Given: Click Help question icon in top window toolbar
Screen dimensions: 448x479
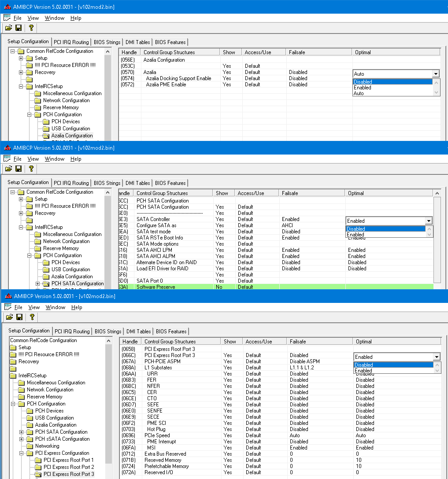Looking at the screenshot, I should (x=31, y=28).
